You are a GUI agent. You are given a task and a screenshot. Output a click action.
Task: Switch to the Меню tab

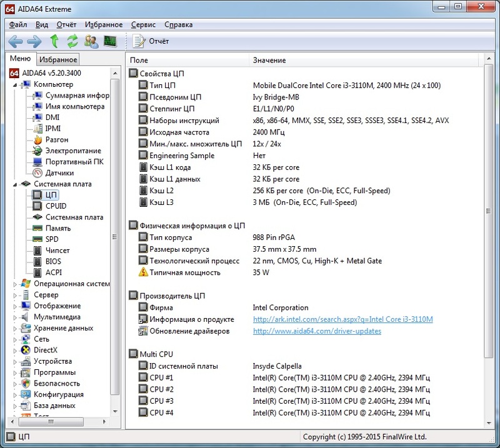point(21,59)
